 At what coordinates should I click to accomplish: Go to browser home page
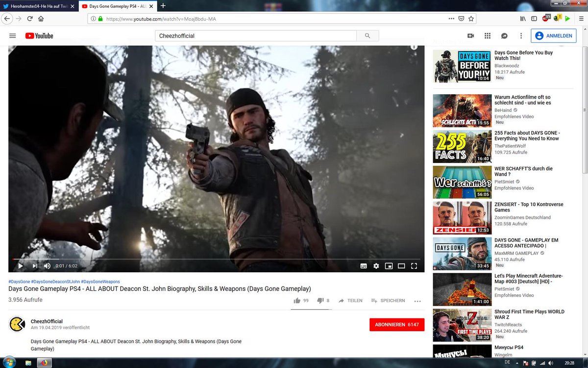coord(41,19)
